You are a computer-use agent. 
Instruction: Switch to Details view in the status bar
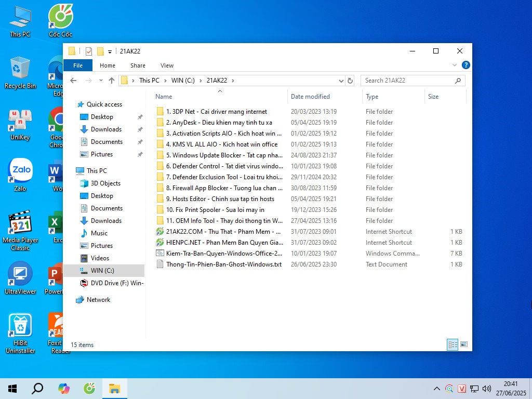[x=453, y=344]
